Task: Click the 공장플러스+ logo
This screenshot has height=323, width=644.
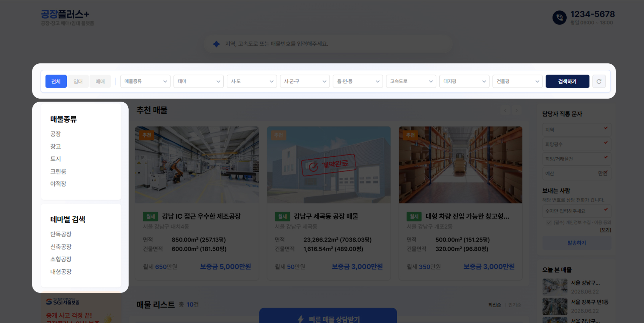Action: tap(65, 14)
